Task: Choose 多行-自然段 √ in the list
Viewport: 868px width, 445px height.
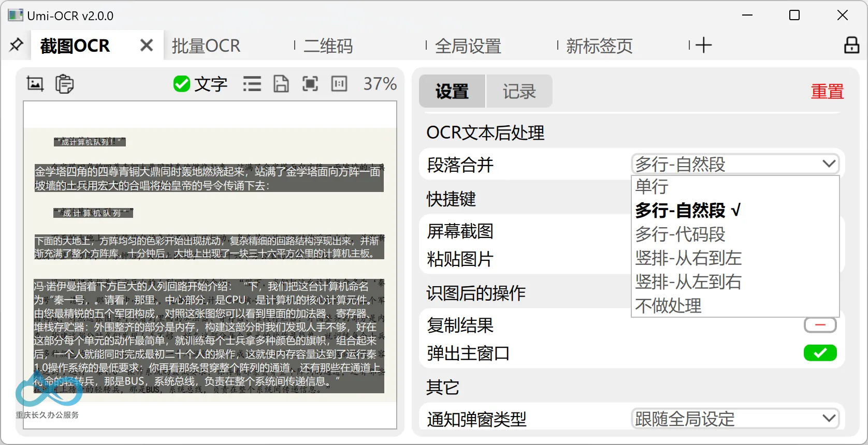Action: 735,210
